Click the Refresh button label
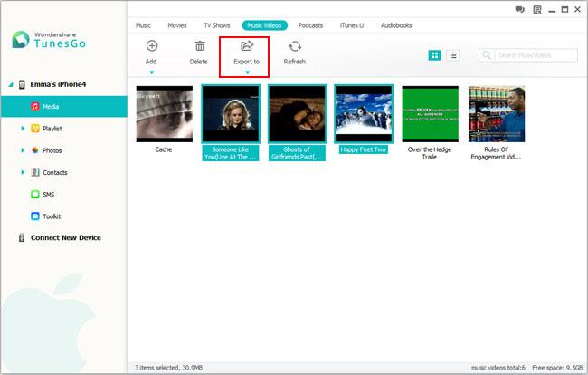Image resolution: width=588 pixels, height=375 pixels. (x=294, y=62)
